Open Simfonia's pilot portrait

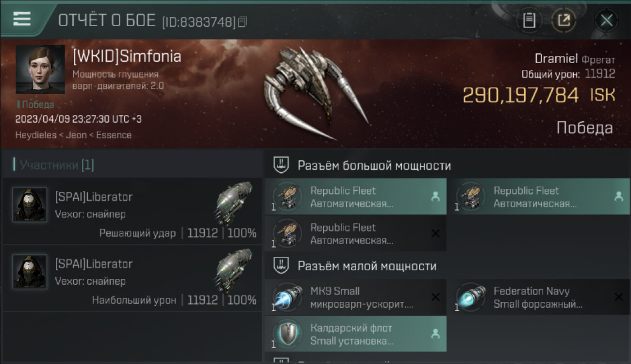pyautogui.click(x=40, y=69)
